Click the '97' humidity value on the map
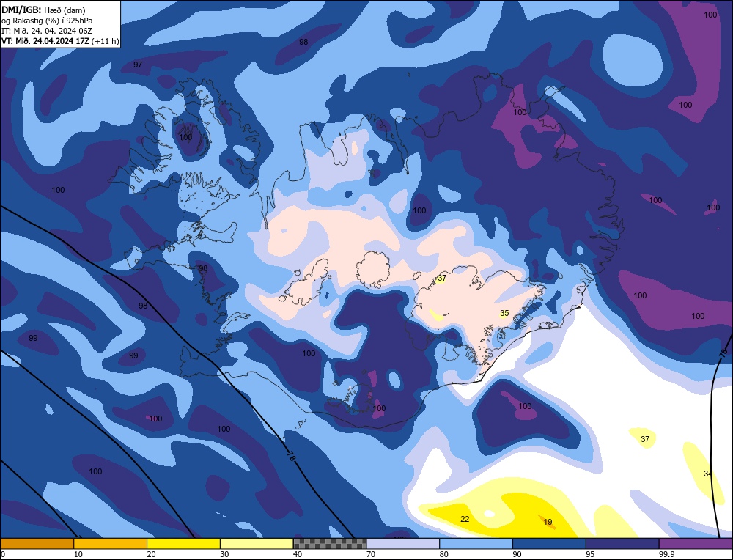 [x=138, y=65]
